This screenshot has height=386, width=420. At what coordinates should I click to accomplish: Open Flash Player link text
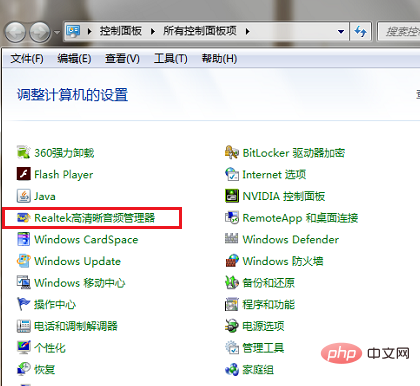click(64, 174)
